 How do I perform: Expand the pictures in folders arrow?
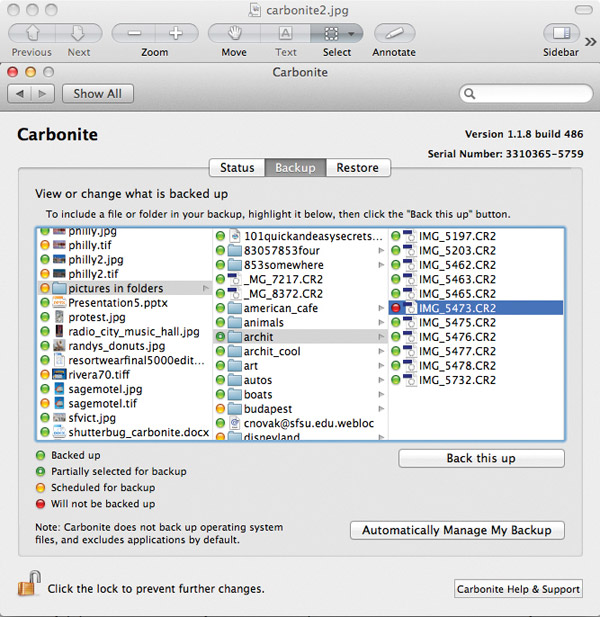[206, 288]
